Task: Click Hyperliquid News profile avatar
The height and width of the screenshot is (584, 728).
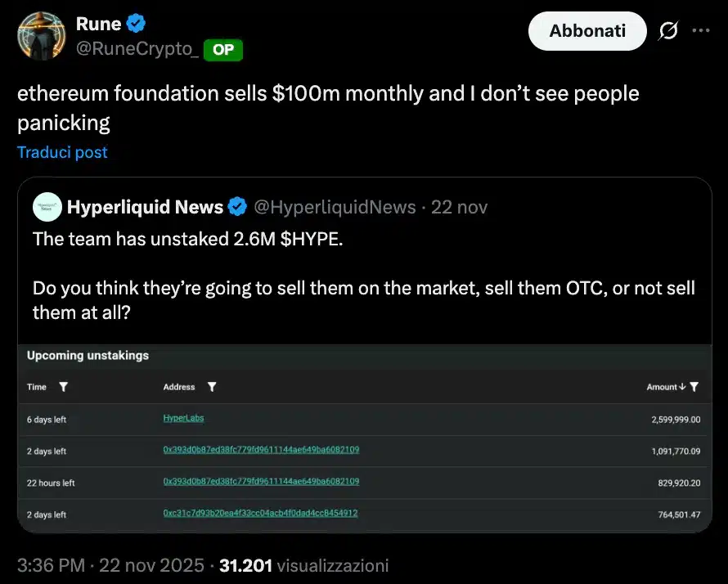Action: click(x=47, y=207)
